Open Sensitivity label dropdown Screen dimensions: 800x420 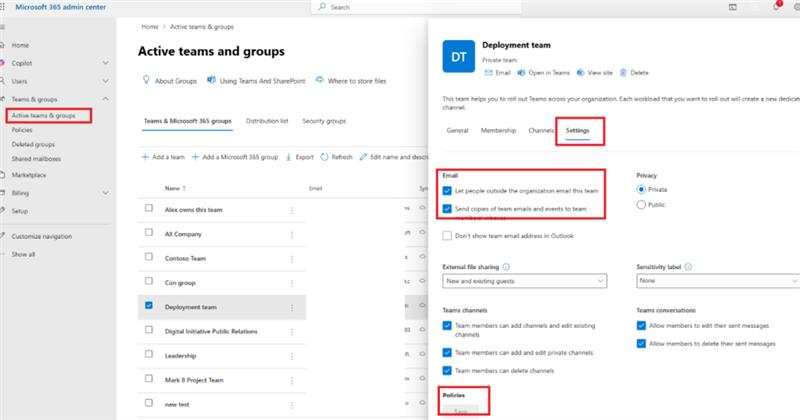(x=718, y=281)
